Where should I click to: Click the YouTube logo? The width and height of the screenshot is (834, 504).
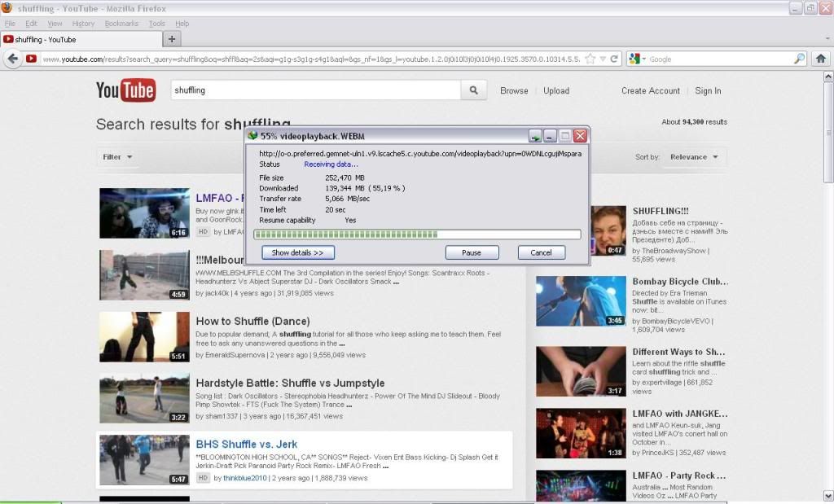125,90
